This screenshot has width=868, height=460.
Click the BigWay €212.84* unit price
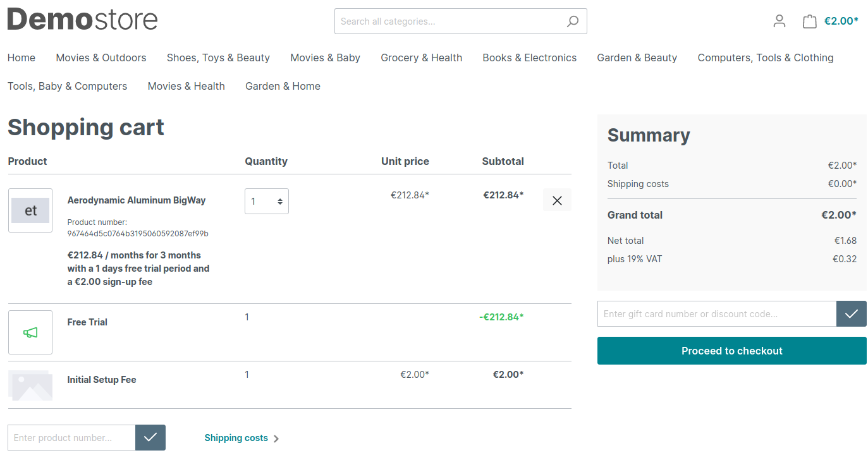[x=410, y=195]
